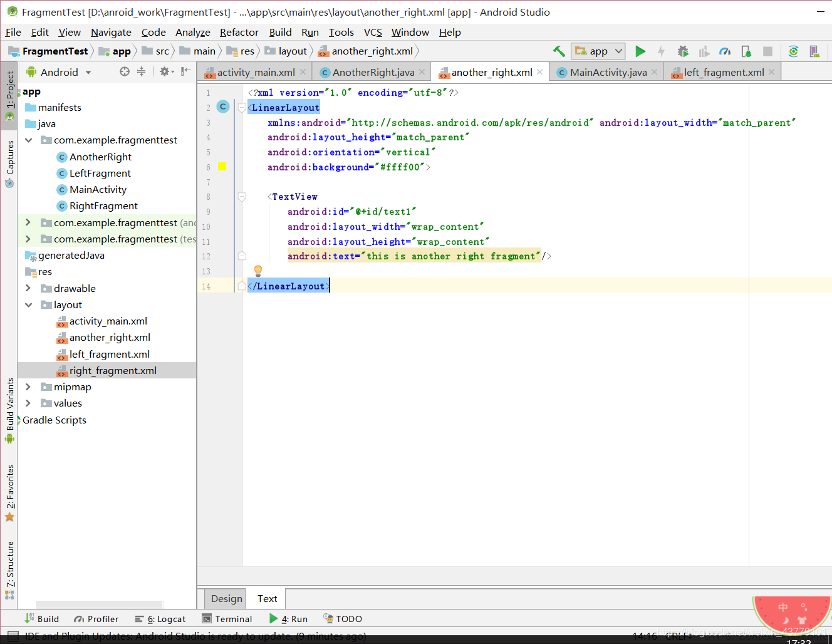Click Run with Coverage icon
This screenshot has width=832, height=644.
pos(704,51)
